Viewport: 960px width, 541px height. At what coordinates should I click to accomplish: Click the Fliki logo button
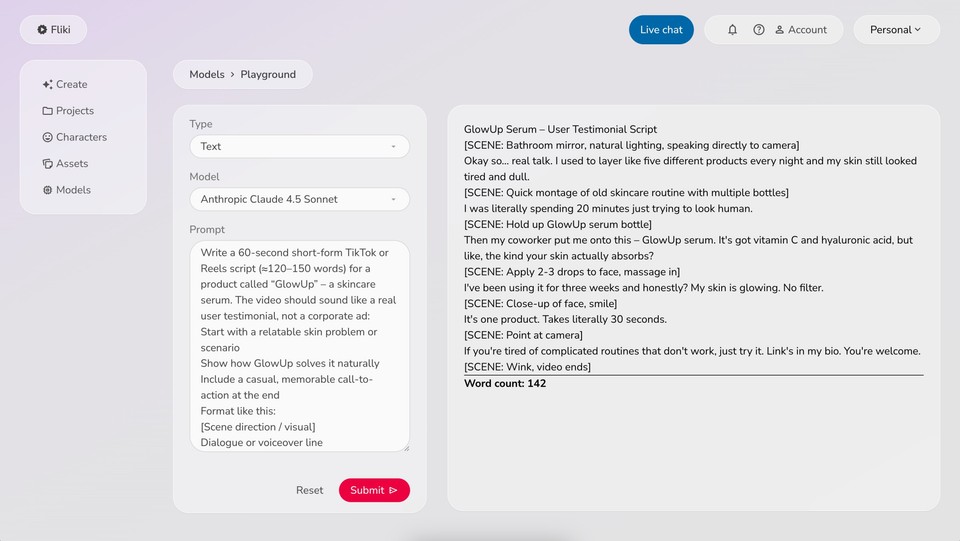[53, 30]
